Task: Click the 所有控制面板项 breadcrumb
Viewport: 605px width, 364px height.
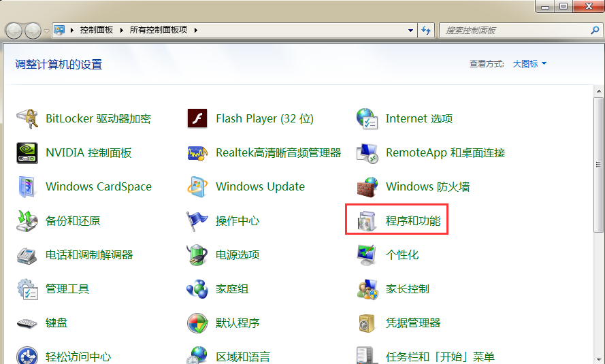Action: click(x=159, y=30)
